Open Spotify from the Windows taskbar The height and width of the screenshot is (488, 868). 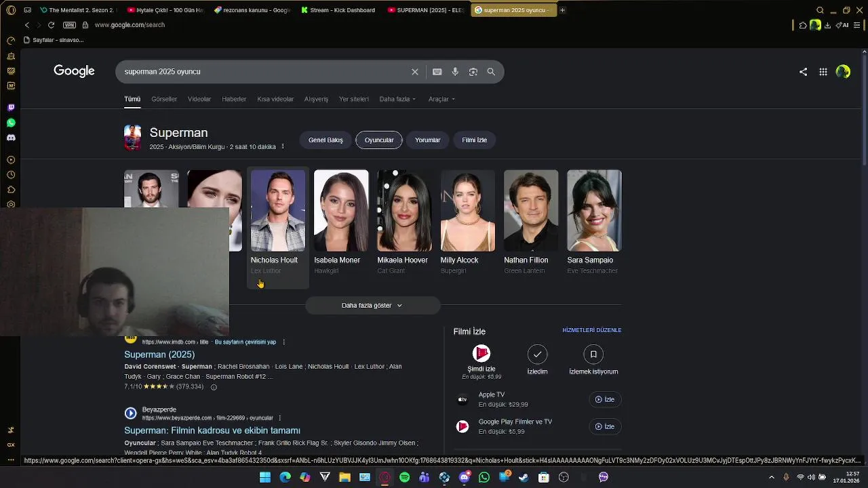[404, 477]
